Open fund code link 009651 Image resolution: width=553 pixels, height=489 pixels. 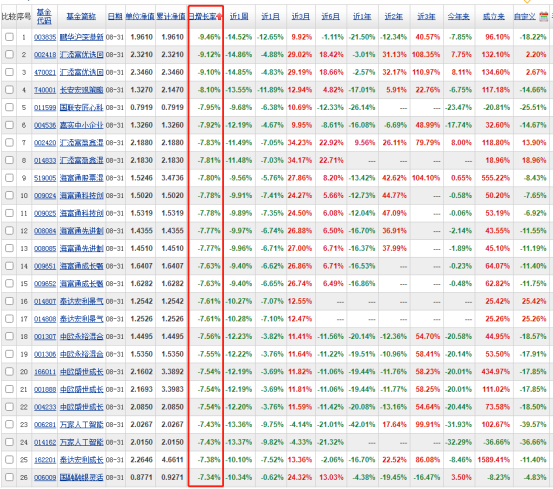pyautogui.click(x=45, y=266)
